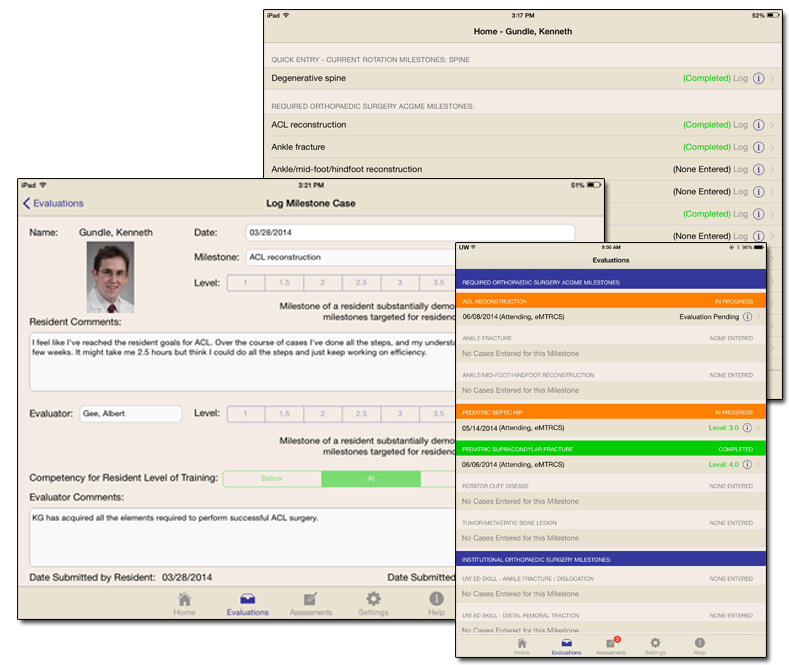Screen dimensions: 789x665
Task: Go back using the Evaluations back button
Action: point(54,203)
